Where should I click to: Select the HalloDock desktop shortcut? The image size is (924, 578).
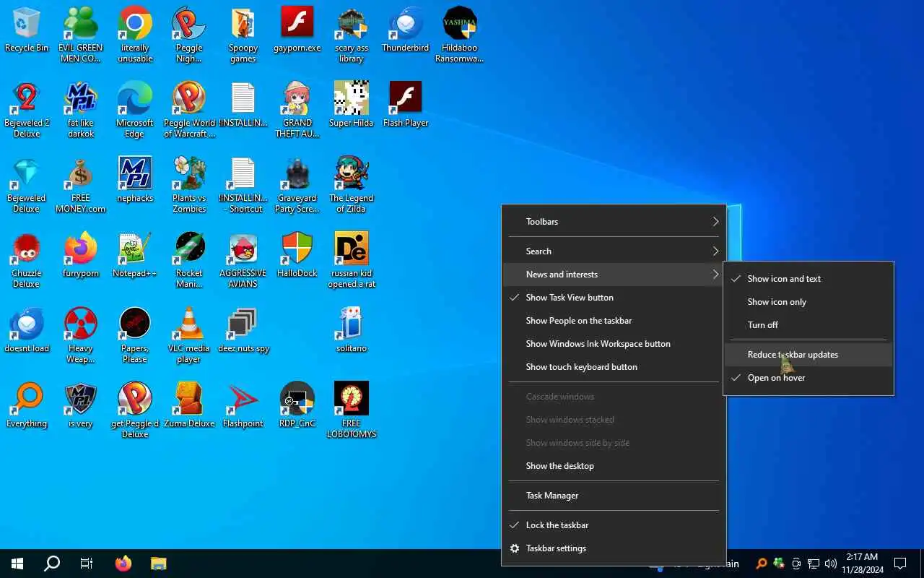(x=297, y=255)
